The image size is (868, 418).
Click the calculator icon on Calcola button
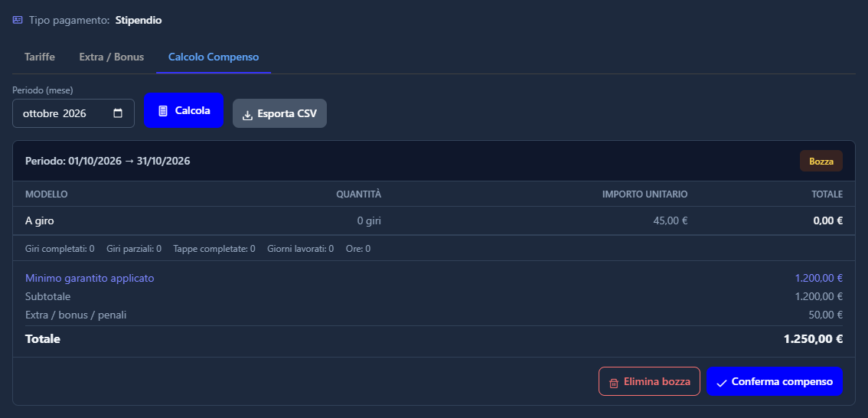163,111
